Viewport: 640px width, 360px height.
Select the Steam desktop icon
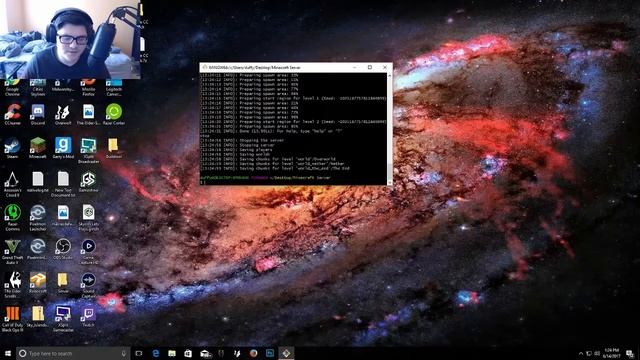[12, 148]
